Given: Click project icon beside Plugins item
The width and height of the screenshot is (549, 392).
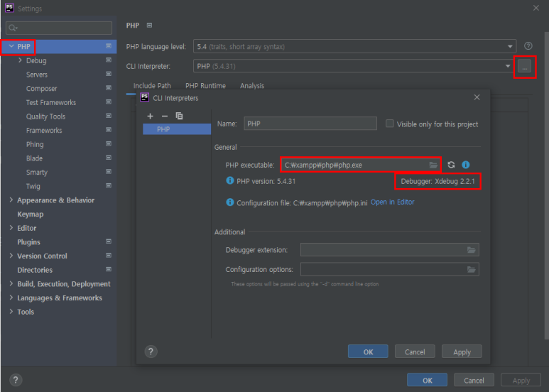Looking at the screenshot, I should coord(109,241).
